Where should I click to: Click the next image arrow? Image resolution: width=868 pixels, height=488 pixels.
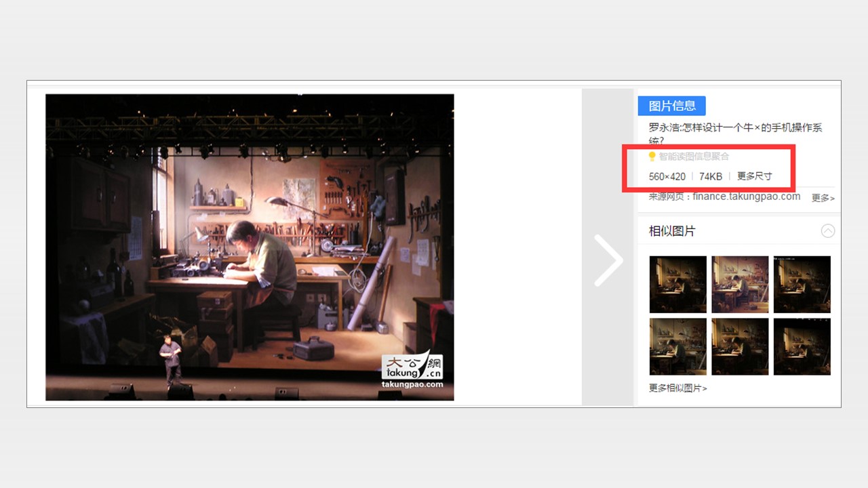click(x=608, y=260)
